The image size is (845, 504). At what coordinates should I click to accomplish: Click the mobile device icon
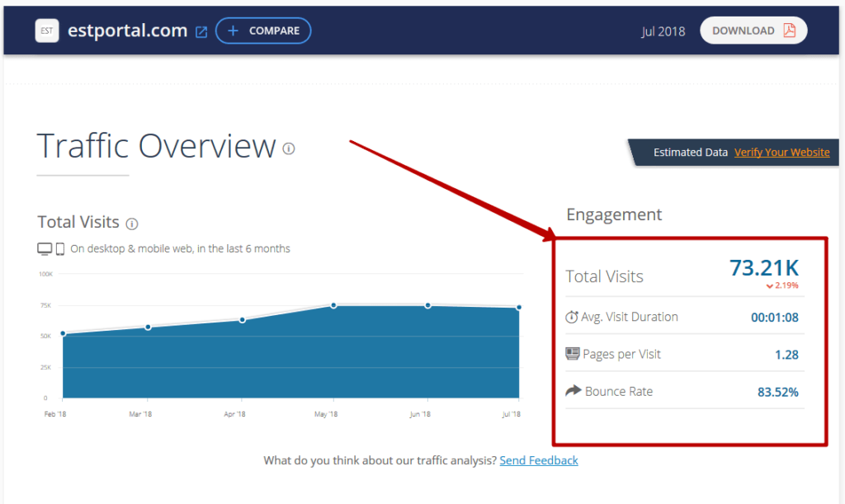click(x=60, y=249)
